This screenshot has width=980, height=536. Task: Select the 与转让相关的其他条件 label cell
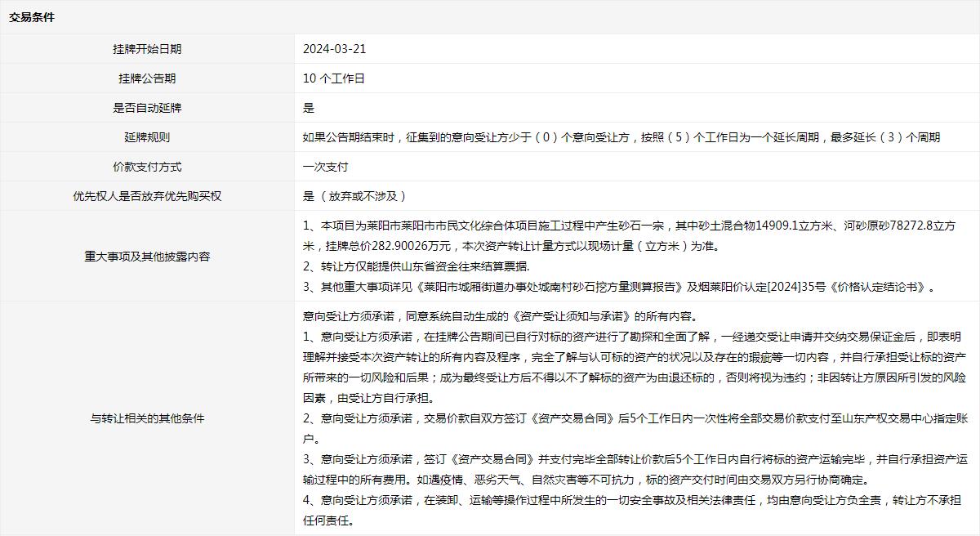147,418
